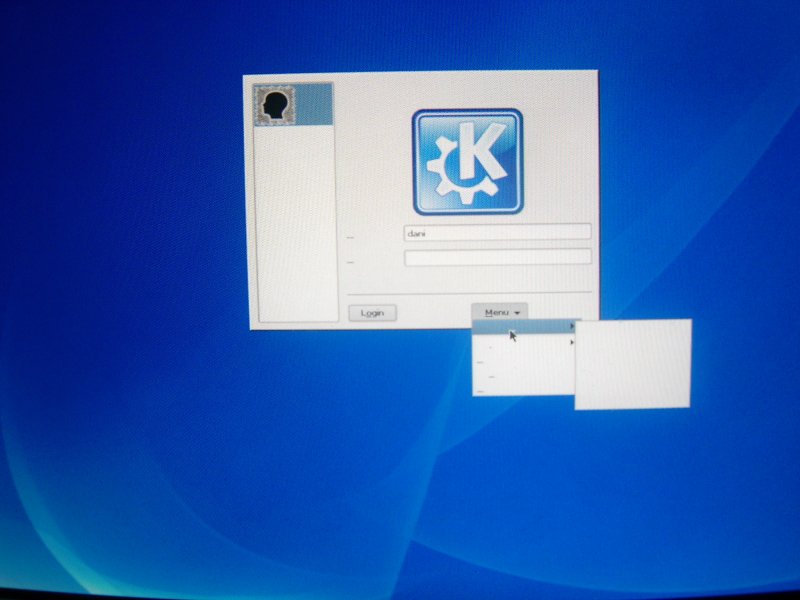Select the user avatar silhouette in the user list
The width and height of the screenshot is (800, 600).
tap(275, 105)
